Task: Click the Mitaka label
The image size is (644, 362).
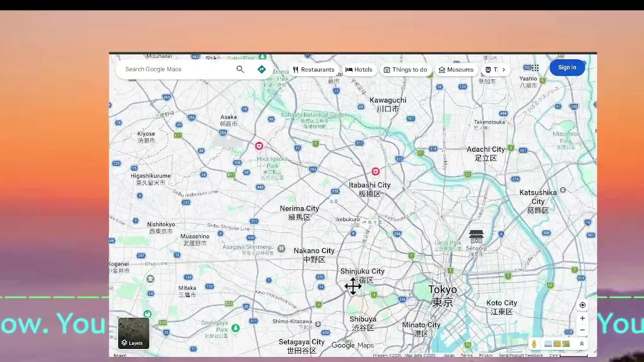Action: click(187, 292)
